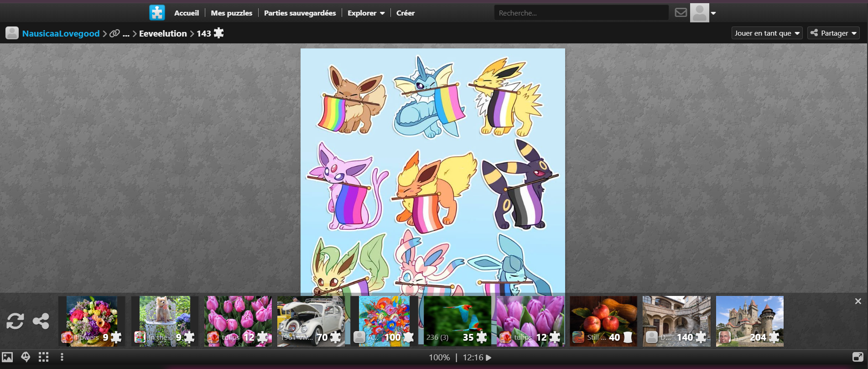Click the NausicaaLovegood profile avatar icon

[x=12, y=33]
